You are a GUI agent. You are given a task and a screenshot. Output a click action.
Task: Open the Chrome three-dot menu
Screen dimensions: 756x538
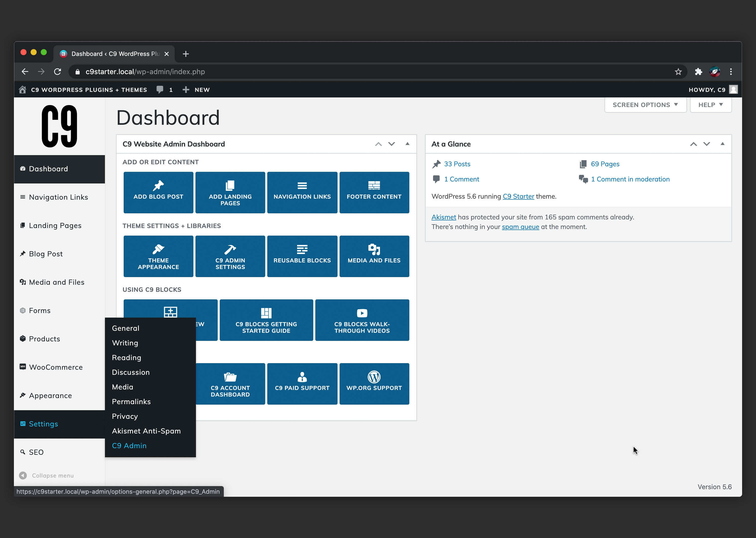pyautogui.click(x=731, y=72)
